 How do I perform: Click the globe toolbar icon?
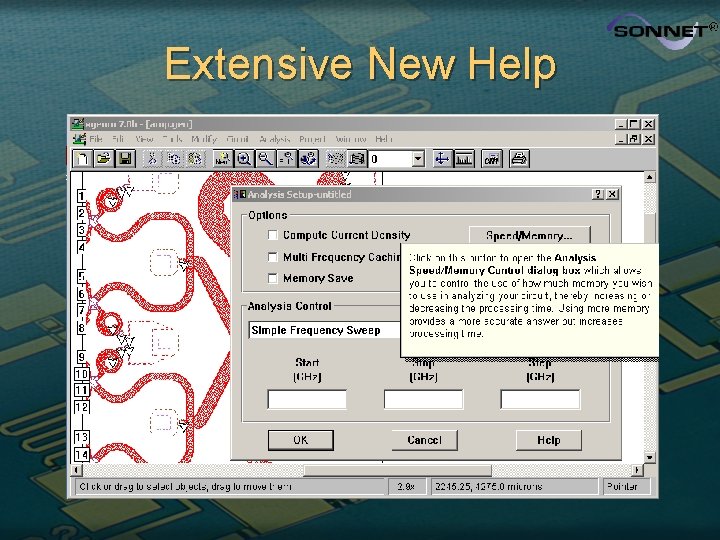click(x=309, y=159)
